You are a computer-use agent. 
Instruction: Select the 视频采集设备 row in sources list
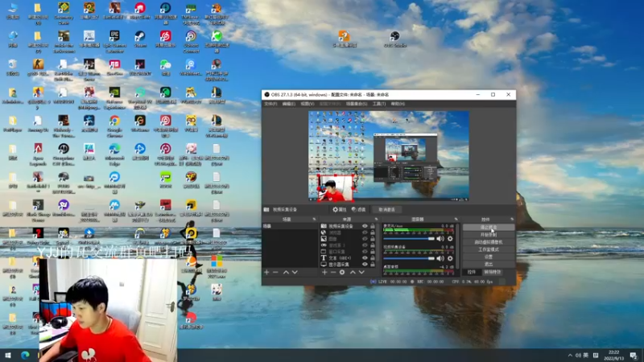pos(348,226)
